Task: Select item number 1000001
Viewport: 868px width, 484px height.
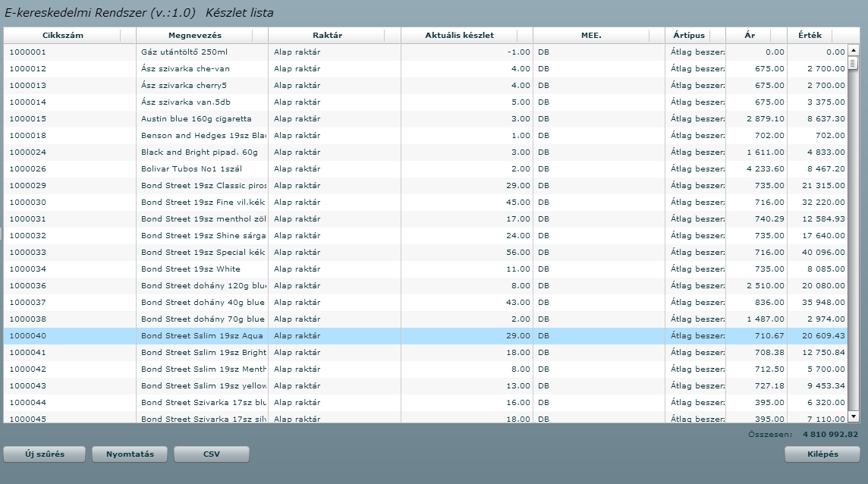Action: click(x=27, y=52)
